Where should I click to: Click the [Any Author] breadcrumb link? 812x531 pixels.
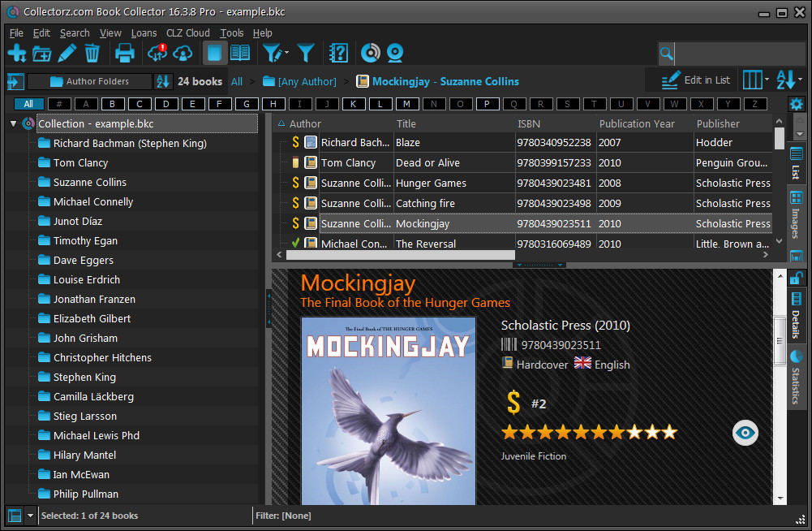[300, 81]
